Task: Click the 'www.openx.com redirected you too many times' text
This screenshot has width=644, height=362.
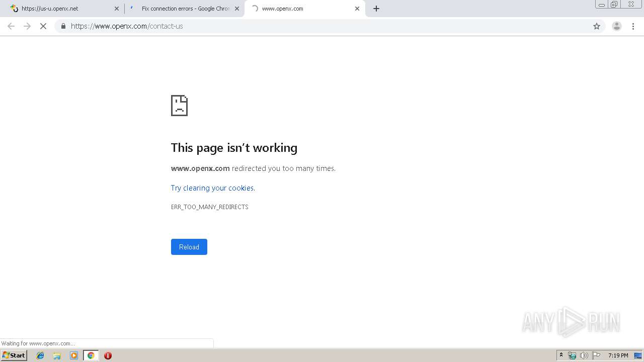Action: coord(253,168)
